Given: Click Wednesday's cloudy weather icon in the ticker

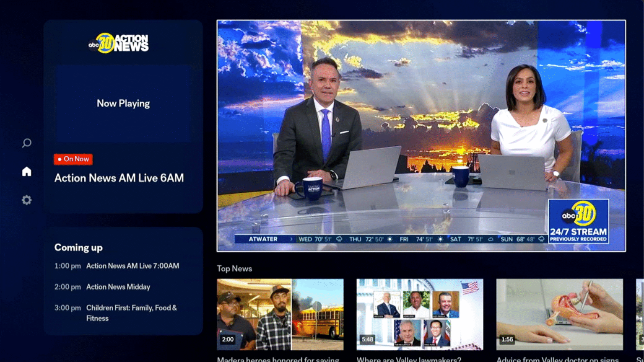Looking at the screenshot, I should [x=339, y=239].
